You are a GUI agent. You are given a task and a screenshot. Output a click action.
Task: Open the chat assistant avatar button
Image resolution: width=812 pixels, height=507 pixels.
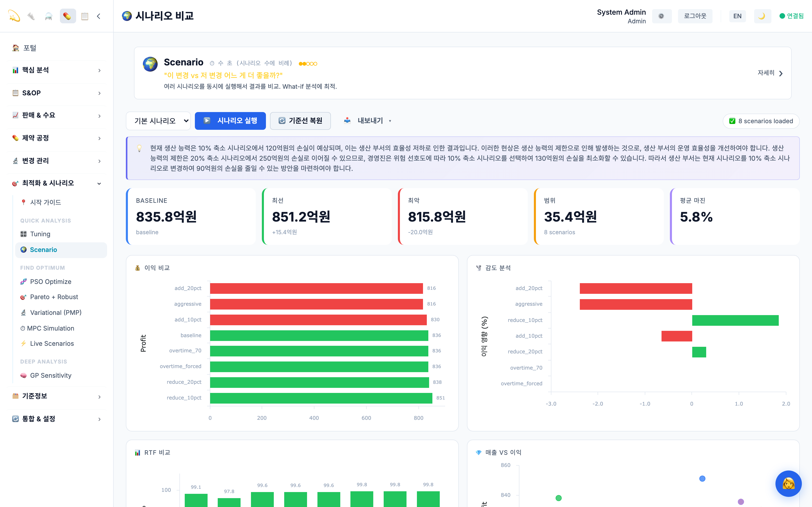click(788, 483)
